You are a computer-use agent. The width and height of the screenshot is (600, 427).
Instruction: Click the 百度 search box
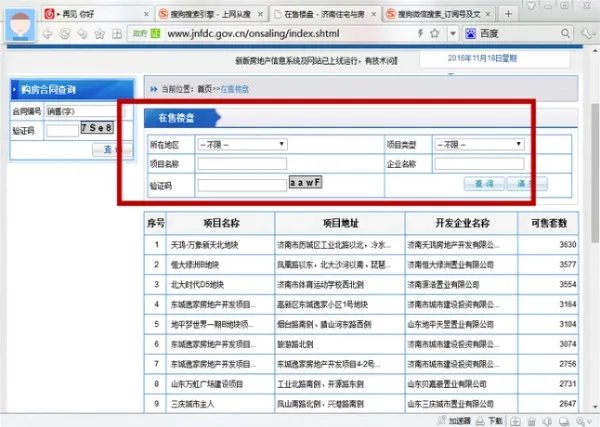[518, 34]
